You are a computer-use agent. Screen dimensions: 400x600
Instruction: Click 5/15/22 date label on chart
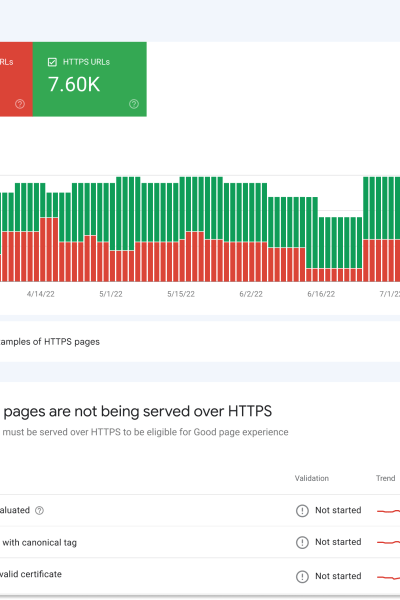coord(181,294)
